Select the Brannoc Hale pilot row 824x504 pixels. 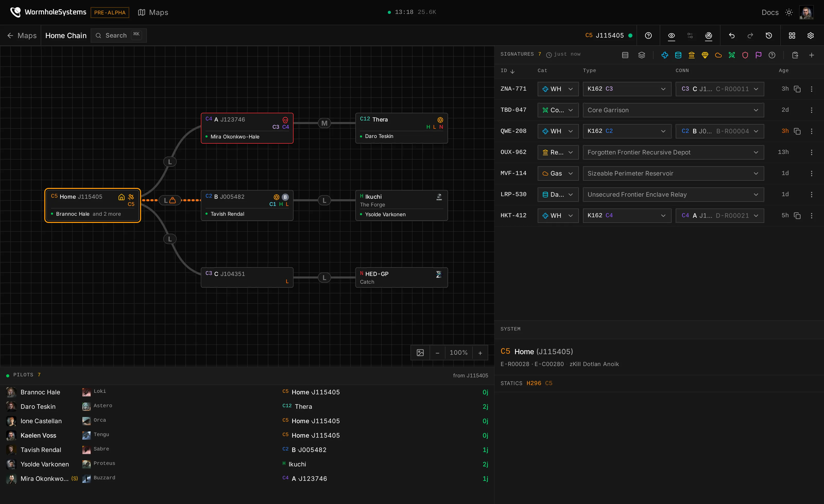[x=247, y=392]
